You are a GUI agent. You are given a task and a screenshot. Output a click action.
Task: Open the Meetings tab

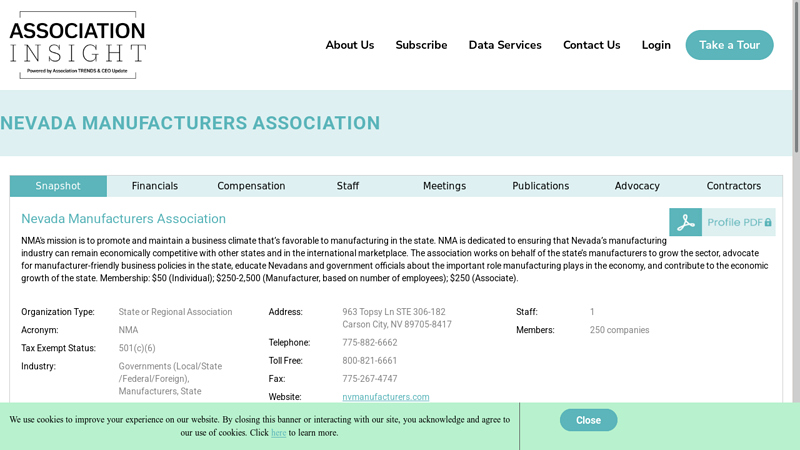click(x=444, y=186)
